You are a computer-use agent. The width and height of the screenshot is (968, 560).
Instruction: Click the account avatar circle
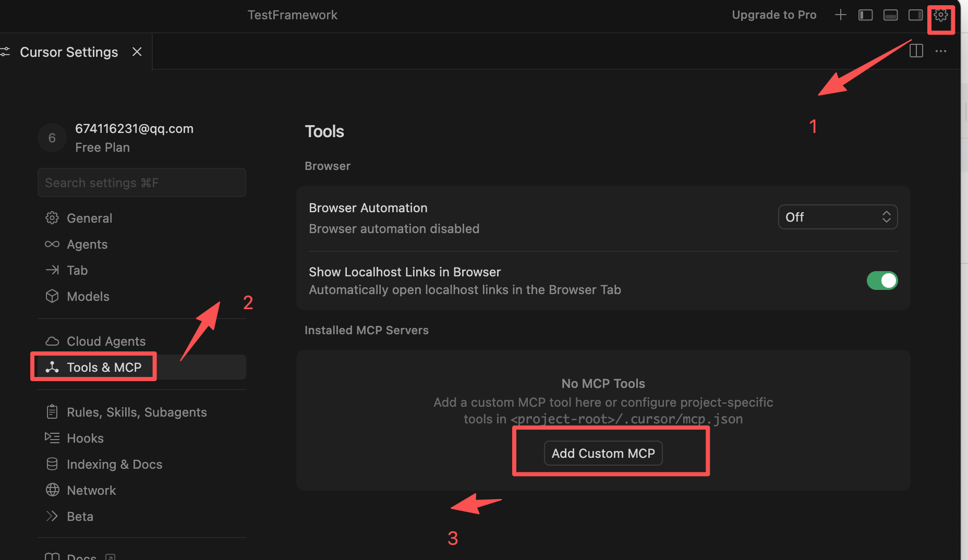point(52,138)
